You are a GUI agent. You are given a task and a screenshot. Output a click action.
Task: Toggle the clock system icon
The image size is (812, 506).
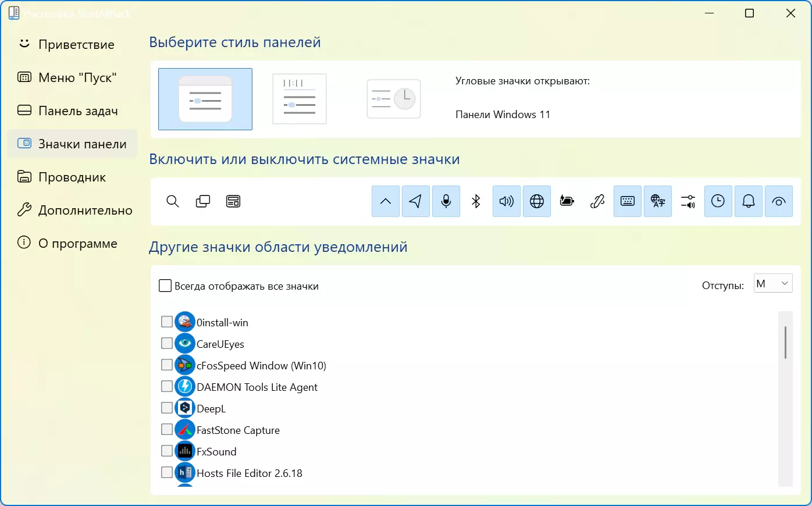tap(718, 201)
